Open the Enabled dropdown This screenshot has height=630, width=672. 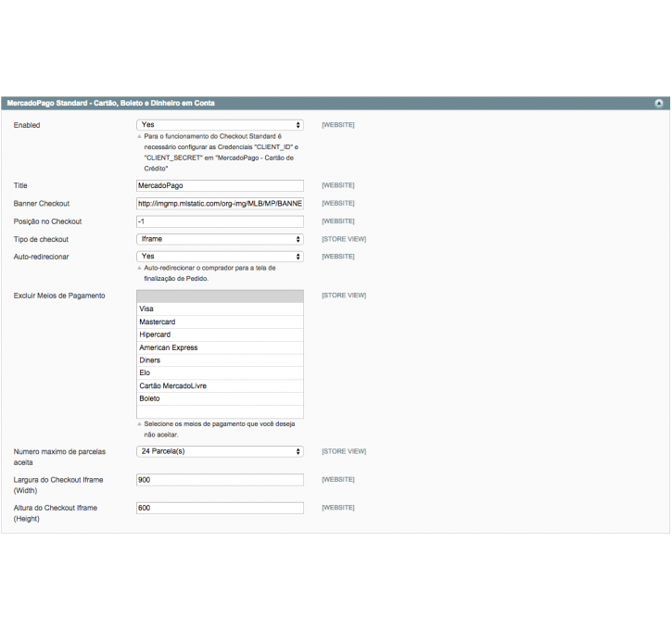pos(220,125)
